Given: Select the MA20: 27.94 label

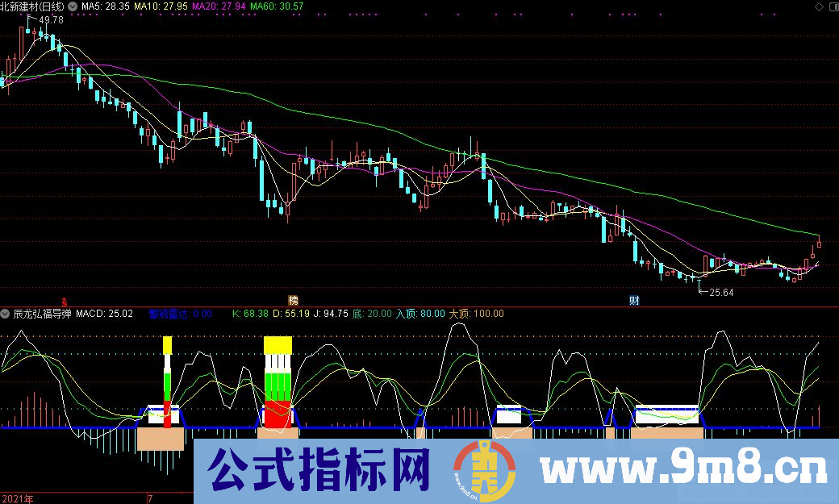Looking at the screenshot, I should [x=219, y=6].
